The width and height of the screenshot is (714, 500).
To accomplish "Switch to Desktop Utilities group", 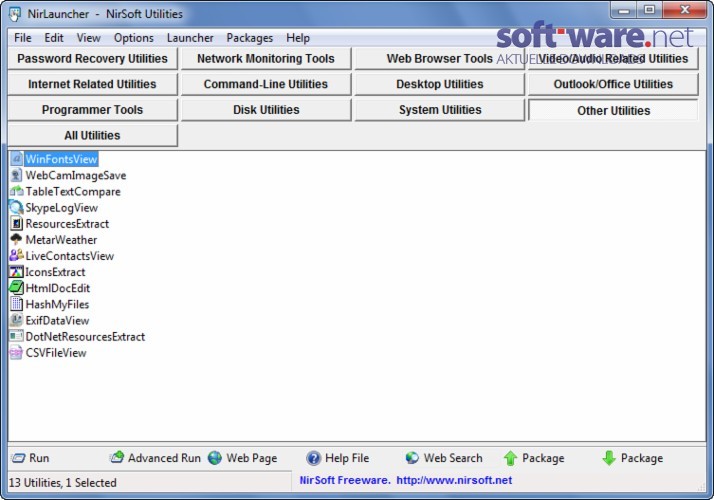I will (x=439, y=84).
